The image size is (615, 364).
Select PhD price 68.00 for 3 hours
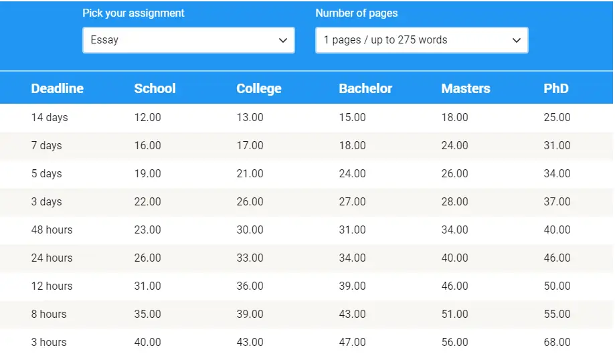coord(557,343)
